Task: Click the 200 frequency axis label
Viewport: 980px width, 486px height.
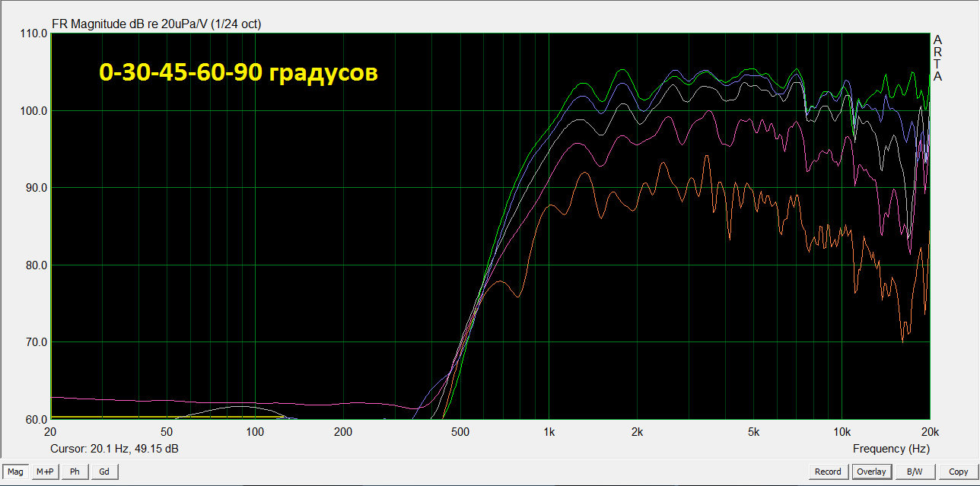Action: tap(342, 432)
